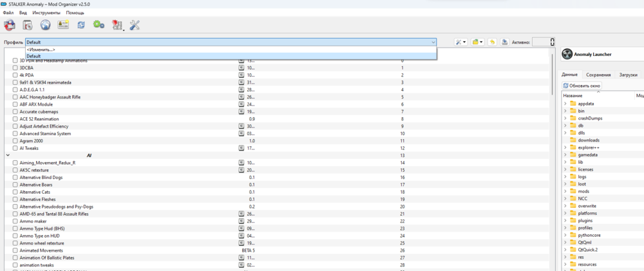Image resolution: width=644 pixels, height=271 pixels.
Task: Tick the Agram 2000 checkbox
Action: click(15, 141)
